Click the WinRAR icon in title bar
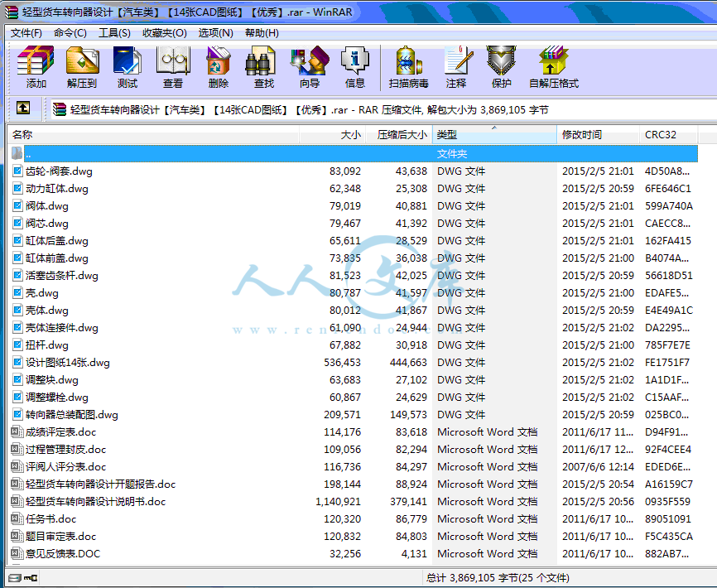The image size is (717, 588). coord(12,12)
